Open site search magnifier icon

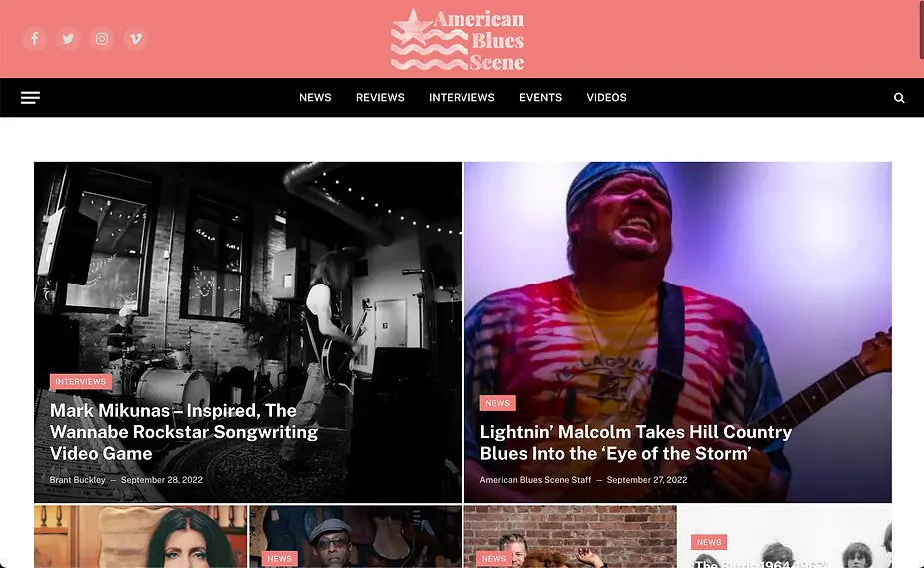pos(899,98)
